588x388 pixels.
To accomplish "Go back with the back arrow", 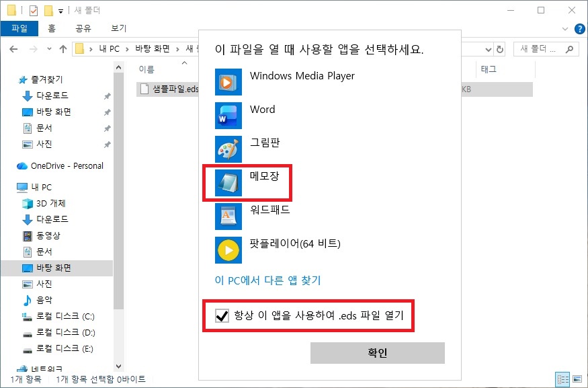I will pyautogui.click(x=13, y=49).
